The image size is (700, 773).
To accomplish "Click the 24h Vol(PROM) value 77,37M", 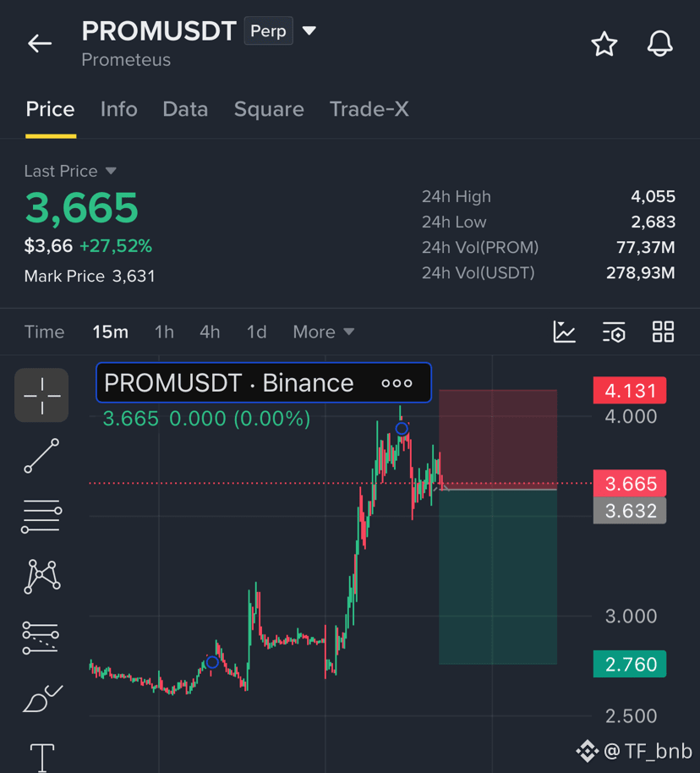I will pos(645,248).
